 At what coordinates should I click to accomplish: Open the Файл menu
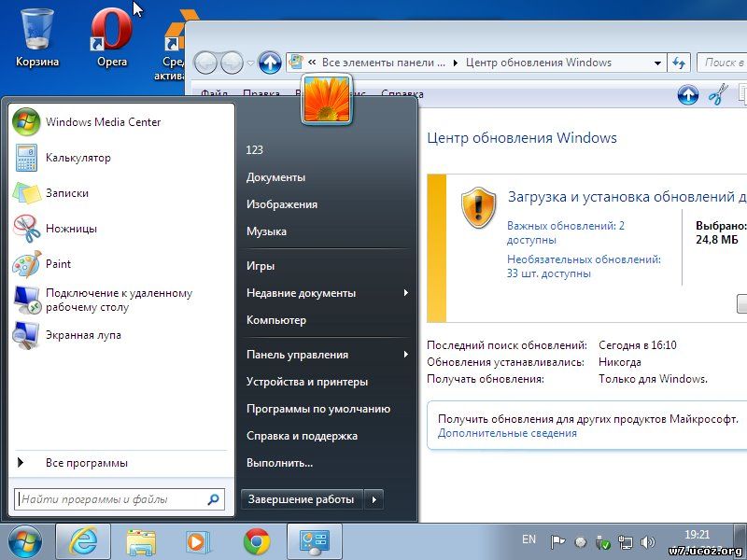[x=218, y=94]
